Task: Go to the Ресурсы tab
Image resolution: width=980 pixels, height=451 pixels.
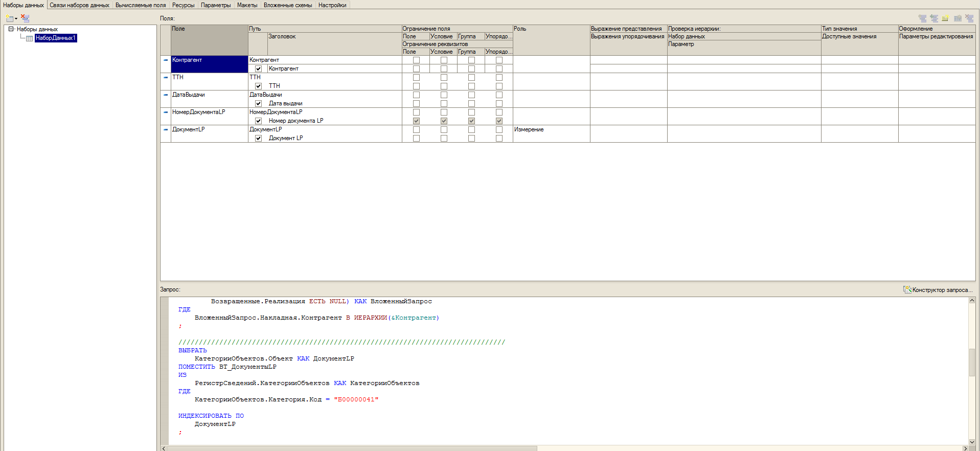Action: [183, 5]
